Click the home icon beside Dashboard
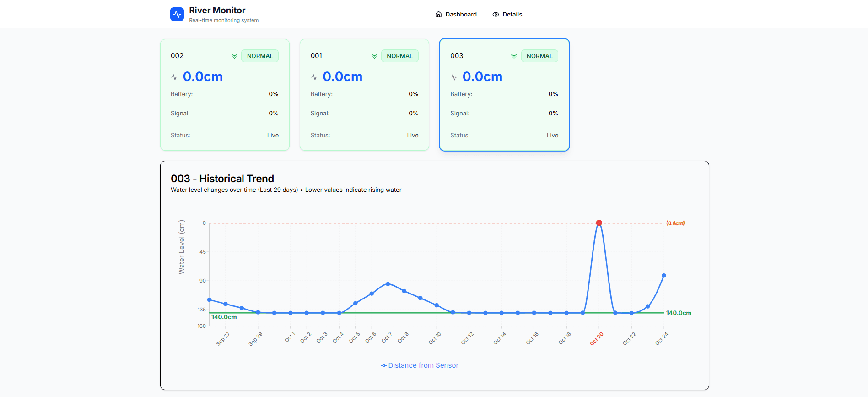The width and height of the screenshot is (868, 397). tap(438, 14)
